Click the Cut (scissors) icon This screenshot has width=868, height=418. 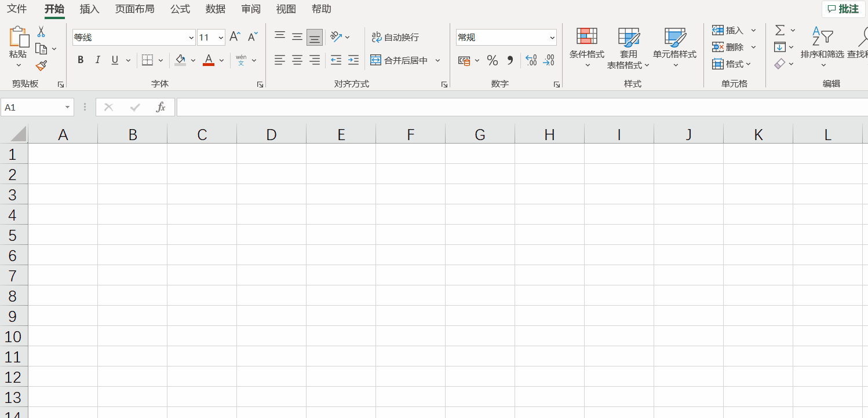tap(41, 30)
